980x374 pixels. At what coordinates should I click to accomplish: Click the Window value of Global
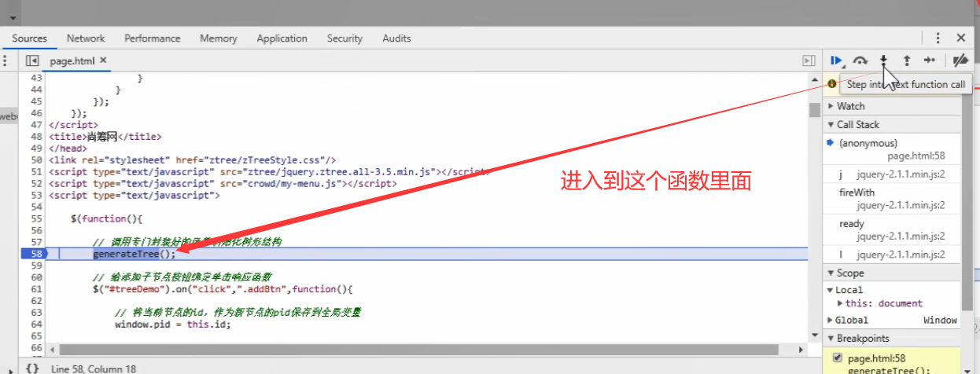(x=940, y=320)
